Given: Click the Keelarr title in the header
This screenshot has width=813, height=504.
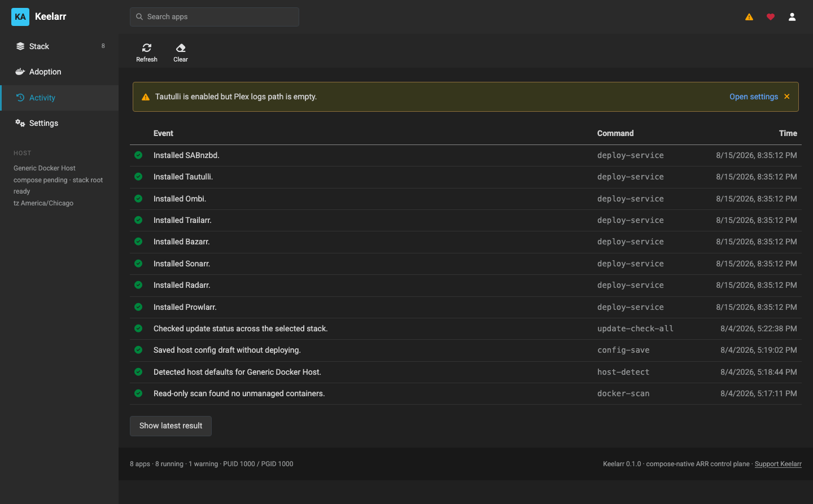Looking at the screenshot, I should (x=51, y=16).
